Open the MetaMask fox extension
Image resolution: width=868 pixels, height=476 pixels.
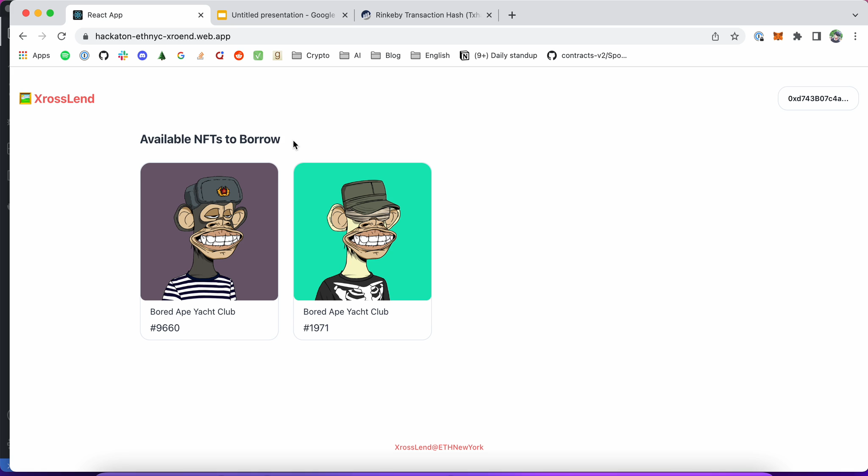point(778,36)
